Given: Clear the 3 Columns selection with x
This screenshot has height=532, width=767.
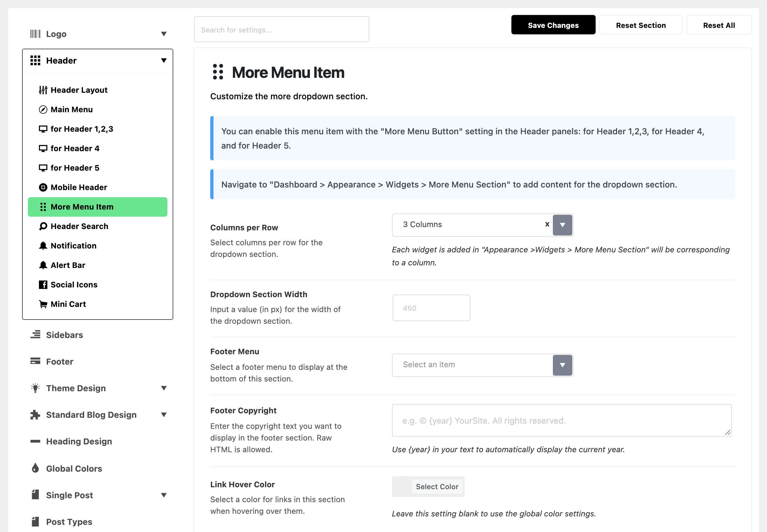Looking at the screenshot, I should click(547, 224).
